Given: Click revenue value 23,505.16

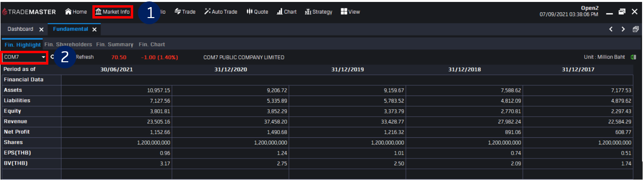Looking at the screenshot, I should coord(159,122).
